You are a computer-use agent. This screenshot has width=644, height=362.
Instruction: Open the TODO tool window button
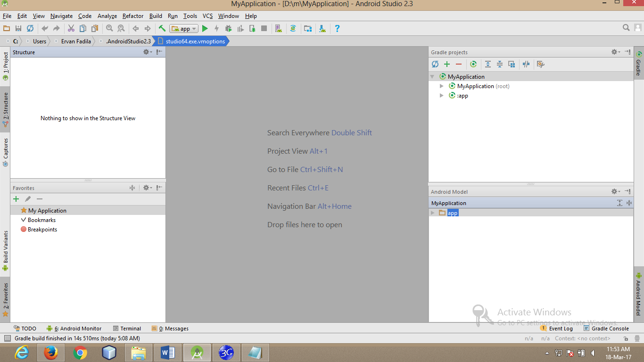pyautogui.click(x=25, y=329)
